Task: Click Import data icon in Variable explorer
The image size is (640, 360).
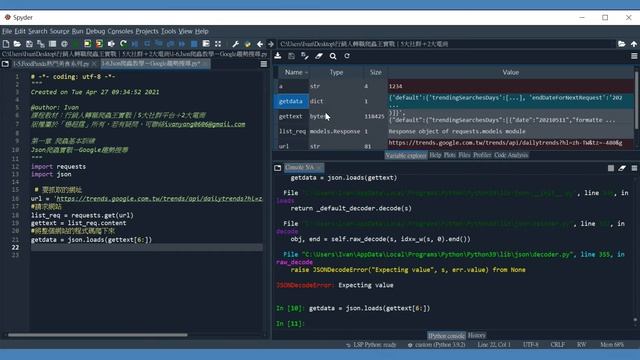Action: pyautogui.click(x=278, y=56)
